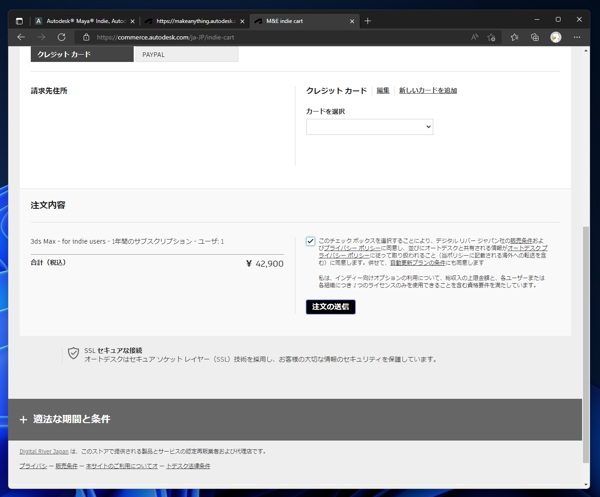Reload the current page
Image resolution: width=600 pixels, height=497 pixels.
pos(62,37)
